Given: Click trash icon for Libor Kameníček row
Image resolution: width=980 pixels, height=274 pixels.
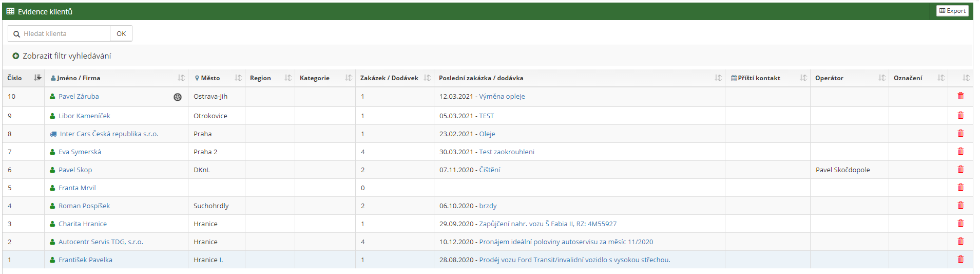Looking at the screenshot, I should tap(960, 116).
